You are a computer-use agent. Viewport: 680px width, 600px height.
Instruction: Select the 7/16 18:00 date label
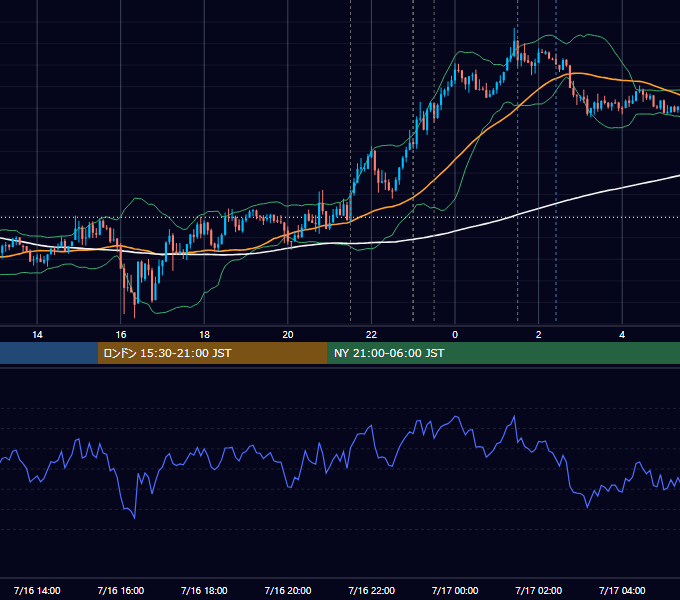tap(204, 590)
